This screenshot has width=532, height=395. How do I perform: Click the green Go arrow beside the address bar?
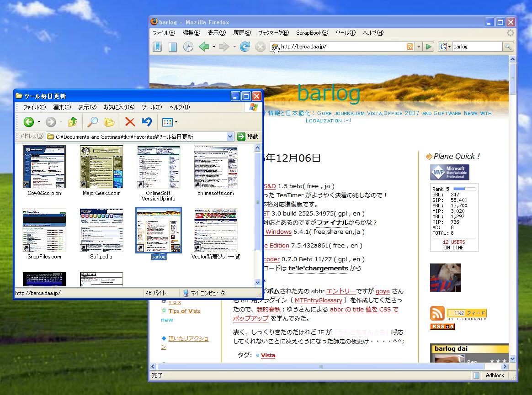tap(429, 47)
